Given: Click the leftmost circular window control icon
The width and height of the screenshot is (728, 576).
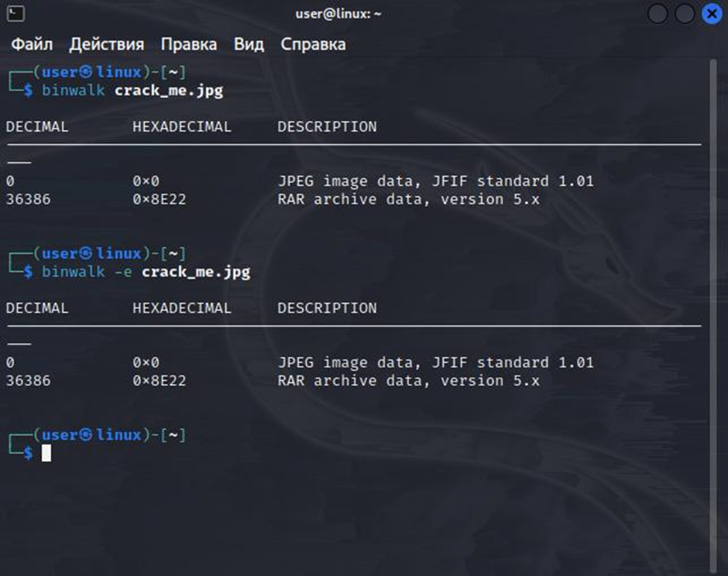Looking at the screenshot, I should coord(657,13).
